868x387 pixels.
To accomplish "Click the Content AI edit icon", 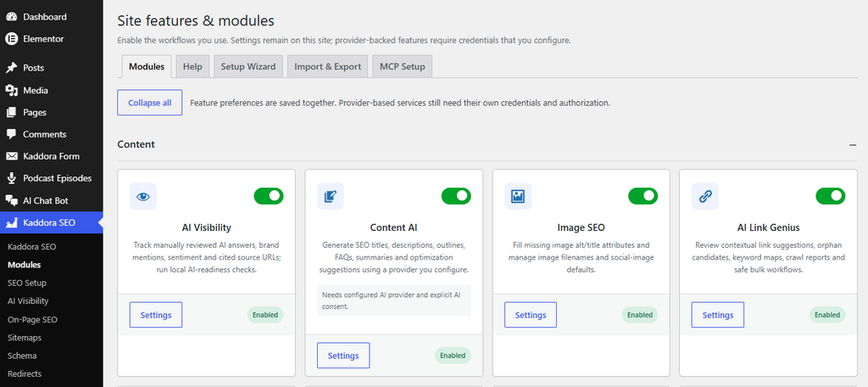I will tap(331, 196).
